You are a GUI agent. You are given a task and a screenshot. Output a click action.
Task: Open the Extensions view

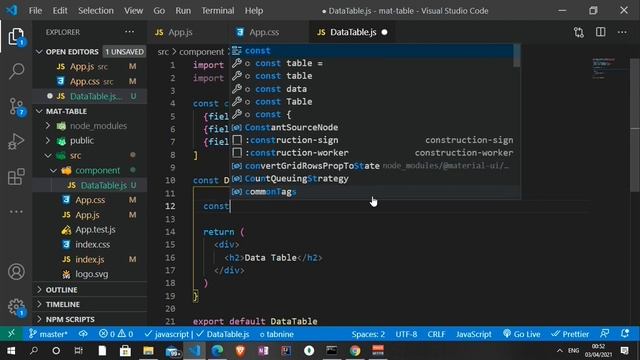tap(16, 176)
